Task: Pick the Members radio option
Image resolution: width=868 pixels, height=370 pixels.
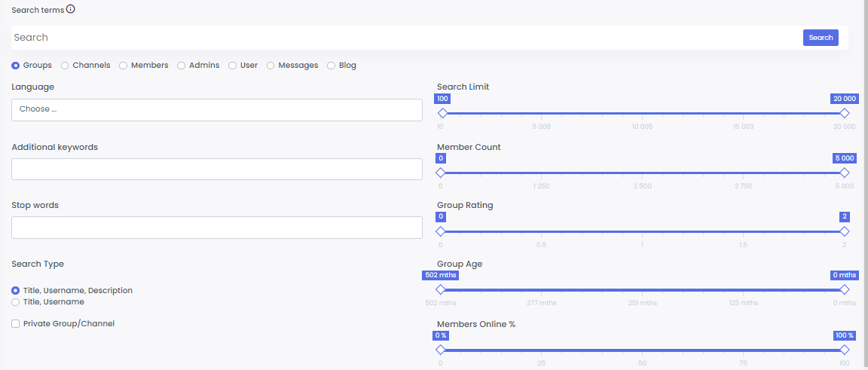Action: click(x=124, y=66)
